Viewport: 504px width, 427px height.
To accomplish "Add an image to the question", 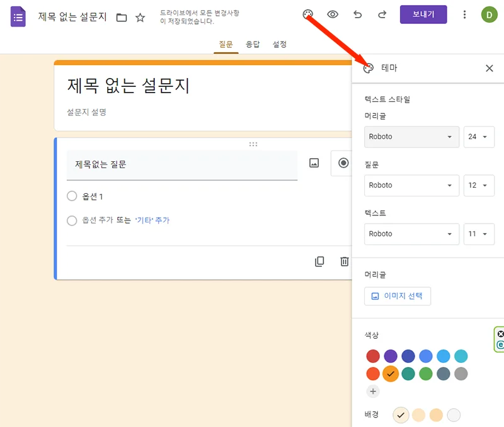I will 314,163.
